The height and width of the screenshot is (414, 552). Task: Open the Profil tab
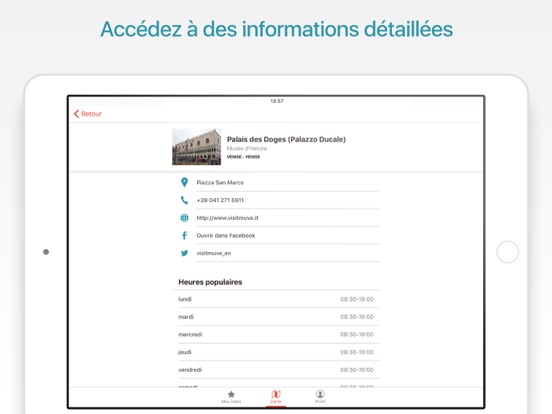(320, 397)
